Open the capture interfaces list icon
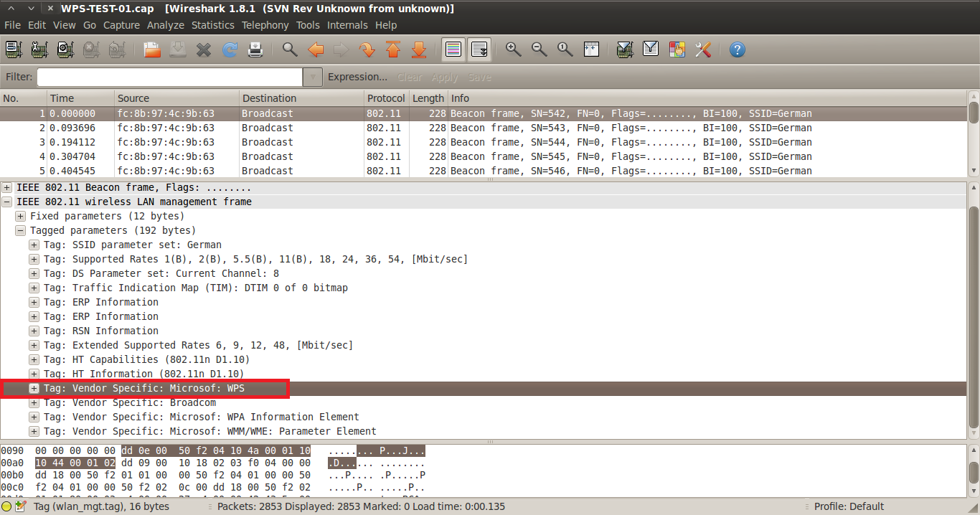Image resolution: width=980 pixels, height=515 pixels. pyautogui.click(x=13, y=49)
